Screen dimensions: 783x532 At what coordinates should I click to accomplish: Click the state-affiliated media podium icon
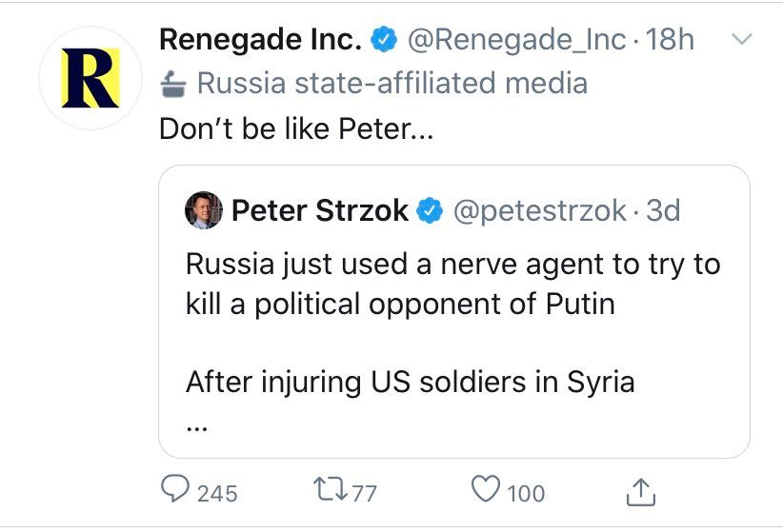(x=173, y=84)
